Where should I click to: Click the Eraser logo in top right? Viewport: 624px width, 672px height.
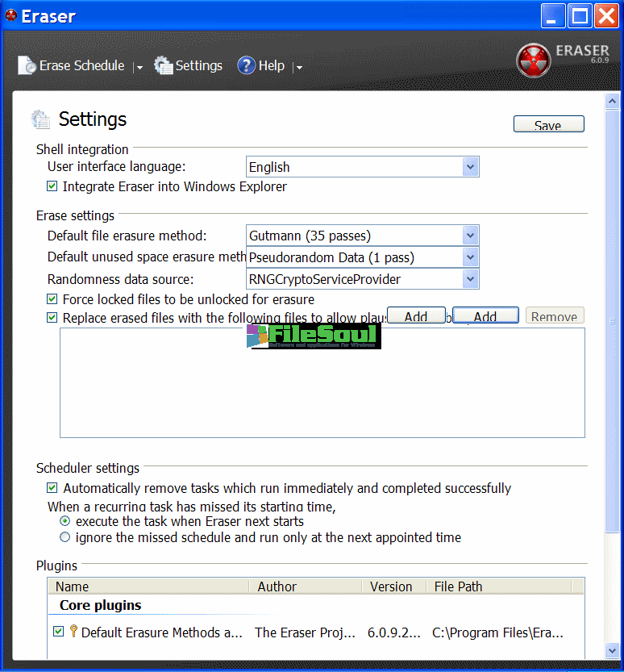[x=533, y=62]
